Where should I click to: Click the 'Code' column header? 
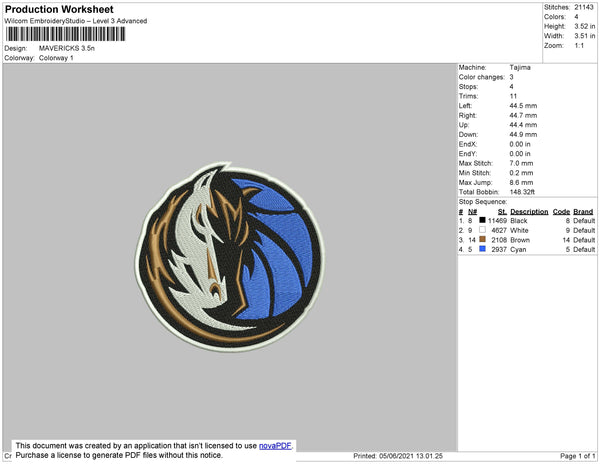click(561, 212)
